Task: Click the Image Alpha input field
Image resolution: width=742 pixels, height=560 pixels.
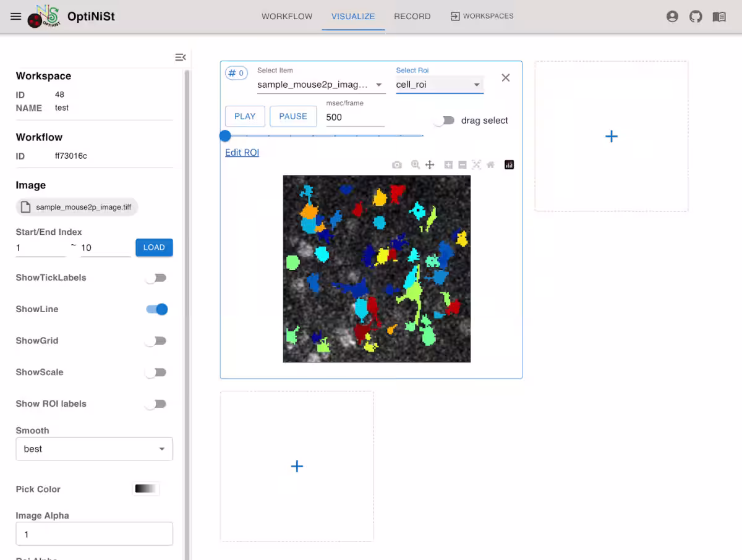Action: point(94,534)
